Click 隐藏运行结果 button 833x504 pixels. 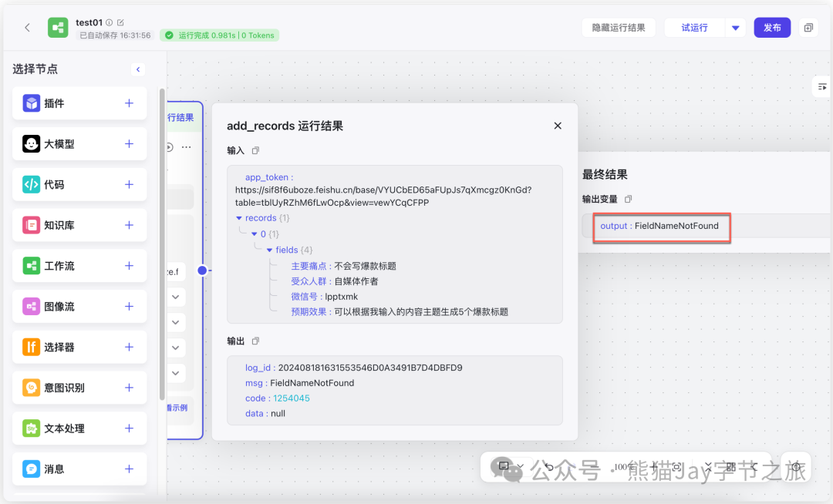coord(619,28)
